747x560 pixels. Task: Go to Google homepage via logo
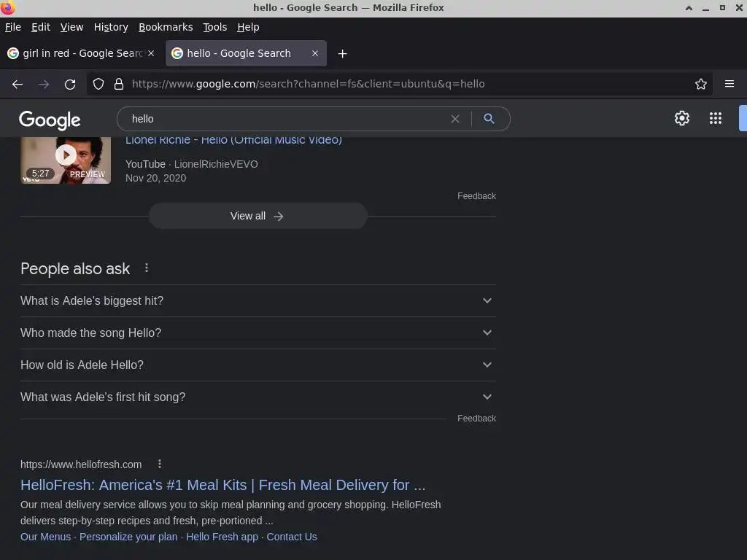[x=50, y=120]
